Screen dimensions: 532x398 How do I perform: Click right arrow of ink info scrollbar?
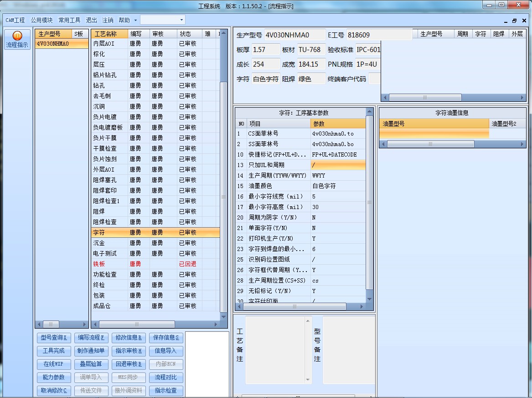pyautogui.click(x=522, y=144)
